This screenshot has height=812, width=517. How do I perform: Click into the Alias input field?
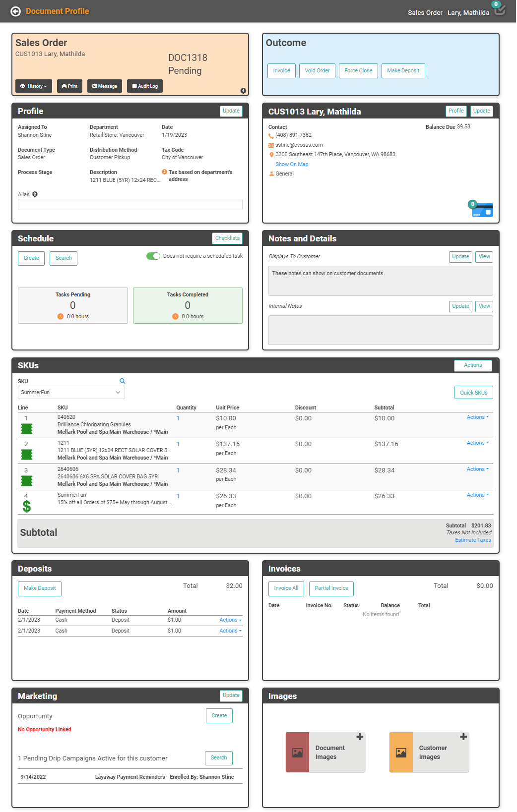(130, 205)
